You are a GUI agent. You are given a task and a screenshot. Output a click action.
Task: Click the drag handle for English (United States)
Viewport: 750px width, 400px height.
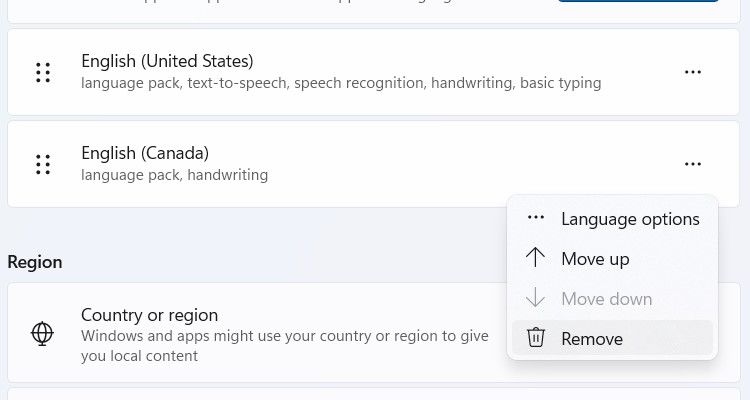pyautogui.click(x=43, y=73)
